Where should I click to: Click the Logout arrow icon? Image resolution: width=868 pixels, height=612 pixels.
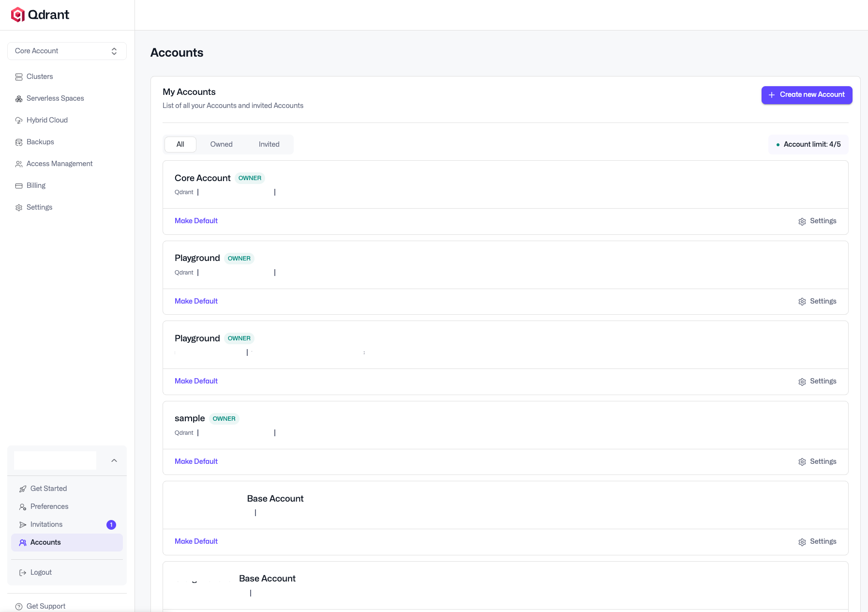click(23, 573)
